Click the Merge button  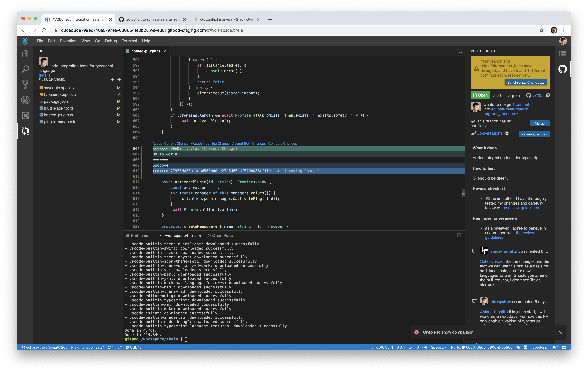coord(539,123)
